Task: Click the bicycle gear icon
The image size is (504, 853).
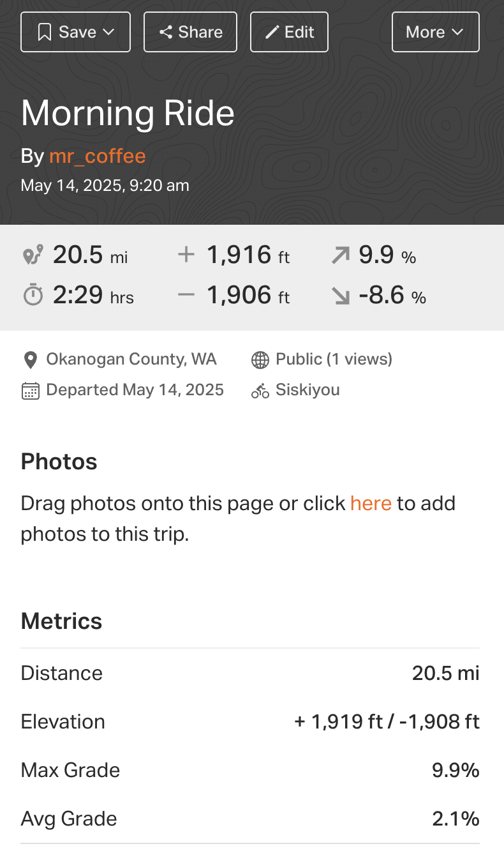Action: click(x=260, y=391)
